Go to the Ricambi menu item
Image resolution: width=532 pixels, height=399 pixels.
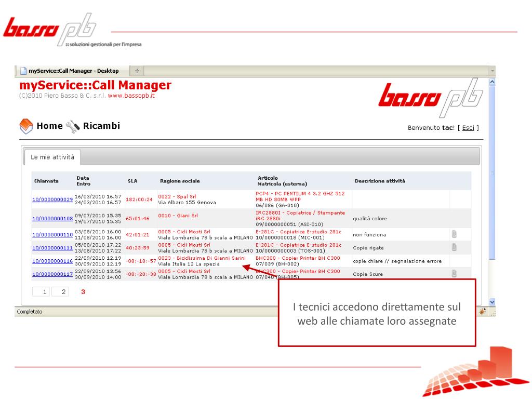pyautogui.click(x=101, y=126)
